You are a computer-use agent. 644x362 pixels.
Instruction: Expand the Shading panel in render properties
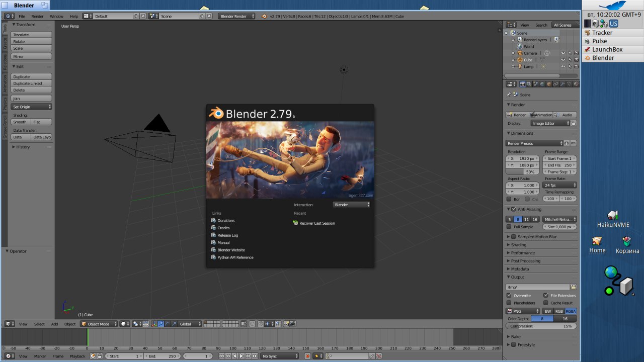(x=519, y=245)
